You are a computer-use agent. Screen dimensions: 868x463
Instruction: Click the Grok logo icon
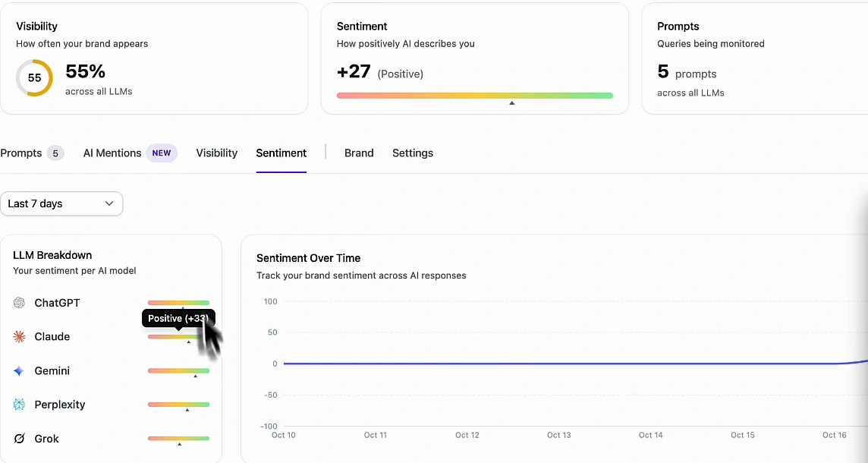(19, 439)
